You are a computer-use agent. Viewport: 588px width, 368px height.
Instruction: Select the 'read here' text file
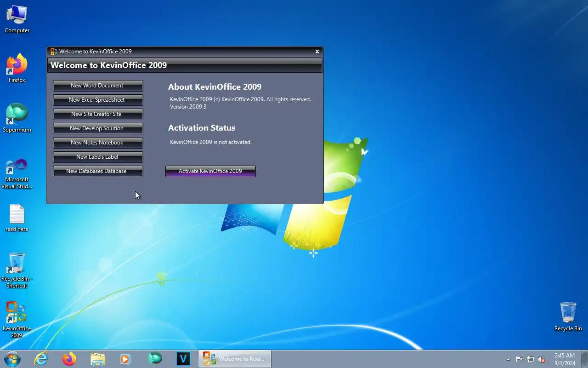17,218
